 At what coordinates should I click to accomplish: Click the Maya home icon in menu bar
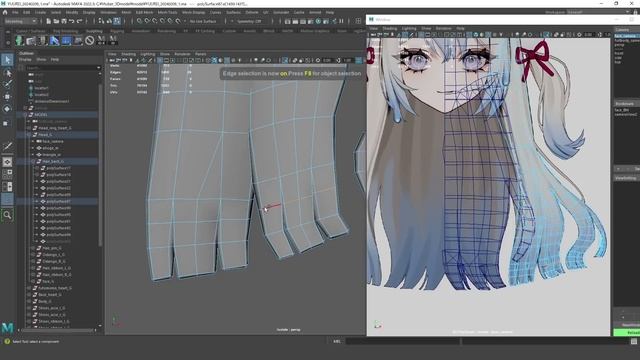5,13
